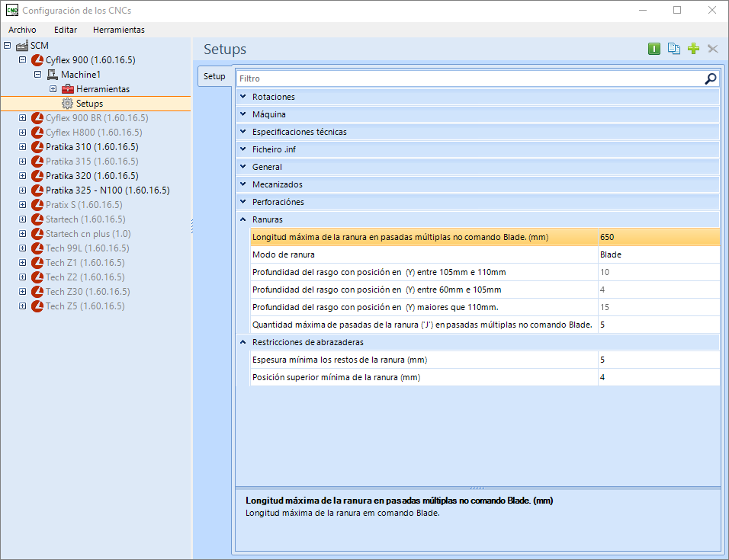Image resolution: width=729 pixels, height=560 pixels.
Task: Expand the General section
Action: tap(242, 167)
